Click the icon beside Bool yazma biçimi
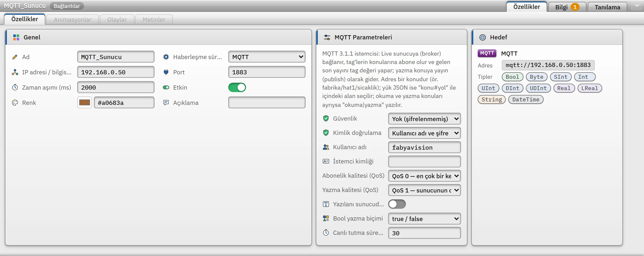The height and width of the screenshot is (256, 644). (326, 219)
